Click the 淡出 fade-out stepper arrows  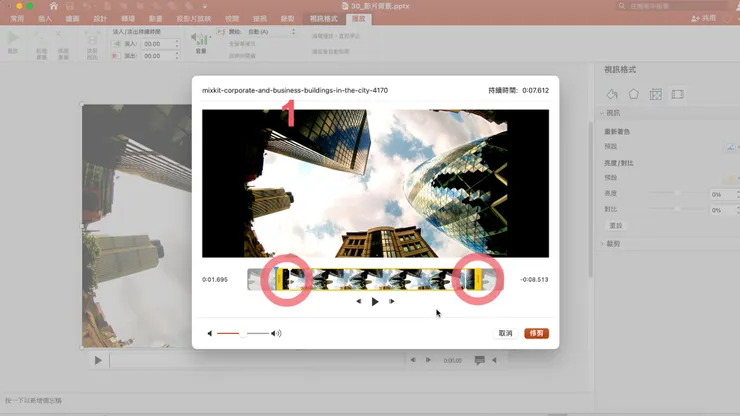point(177,56)
